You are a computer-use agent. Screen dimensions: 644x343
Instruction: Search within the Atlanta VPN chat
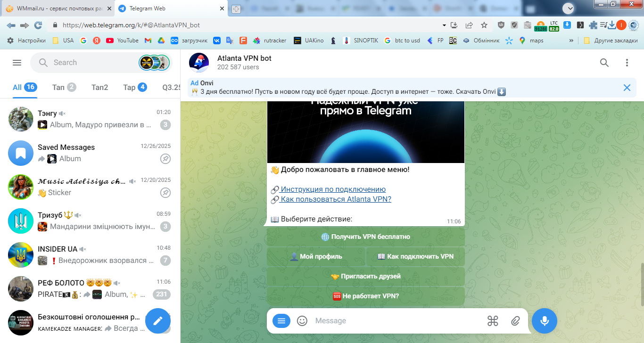coord(604,63)
